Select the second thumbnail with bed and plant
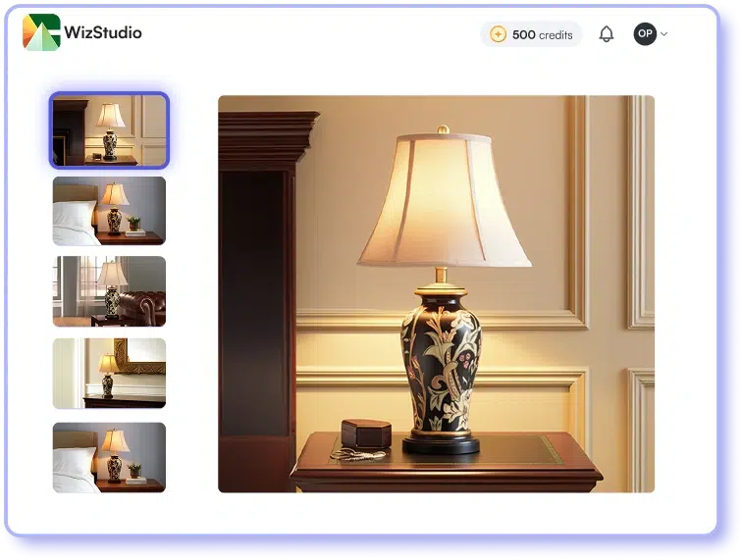Viewport: 742px width, 560px height. click(x=109, y=211)
